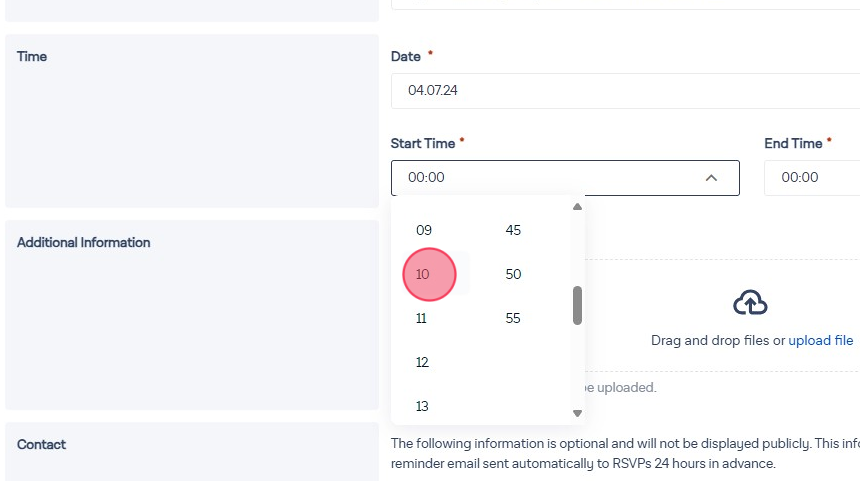Select 50 in the minutes column
860x481 pixels.
[x=513, y=274]
